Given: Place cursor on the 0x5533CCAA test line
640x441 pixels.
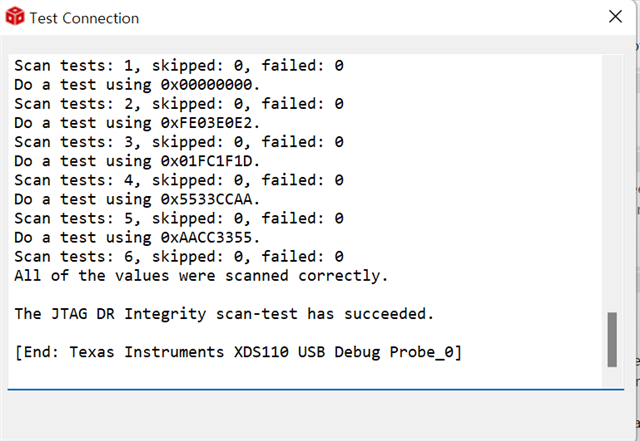Looking at the screenshot, I should pos(138,199).
